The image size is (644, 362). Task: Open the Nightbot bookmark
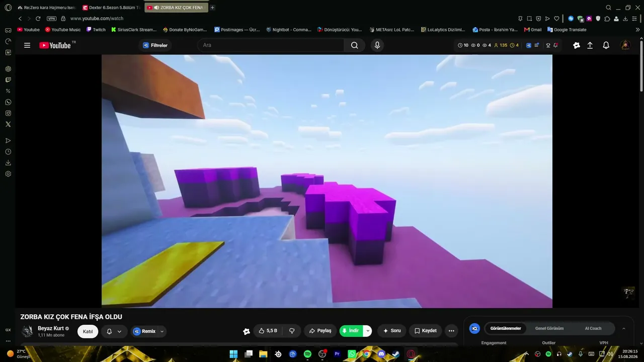coord(289,30)
